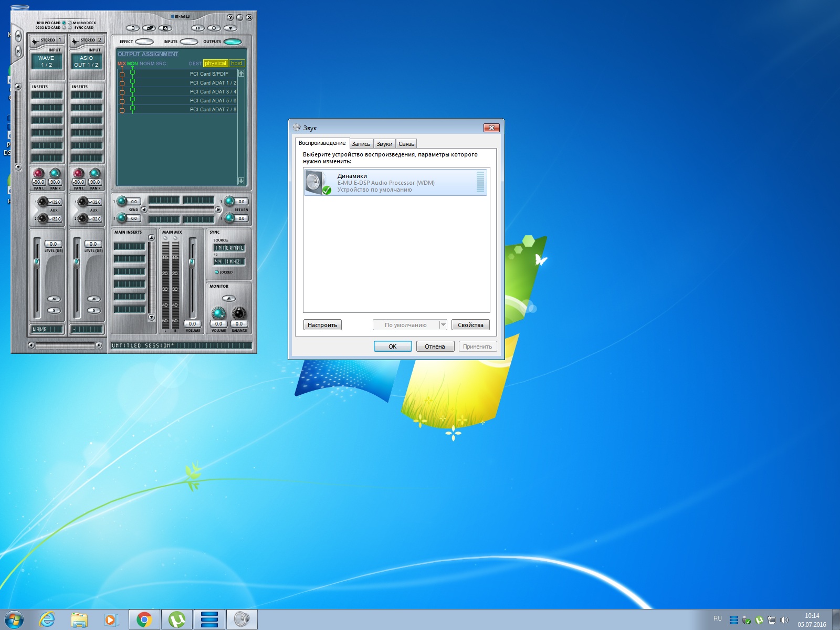Switch to the Запись tab in Звук
This screenshot has height=630, width=840.
[361, 144]
